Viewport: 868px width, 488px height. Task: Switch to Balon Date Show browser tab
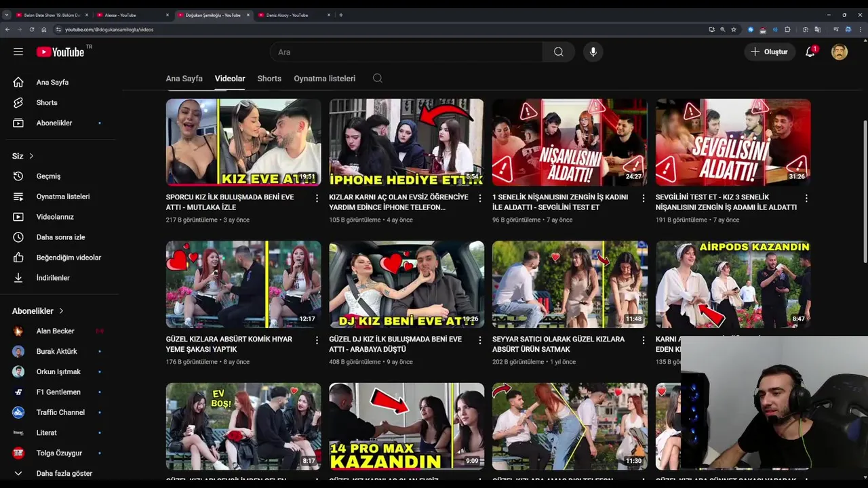[x=50, y=15]
